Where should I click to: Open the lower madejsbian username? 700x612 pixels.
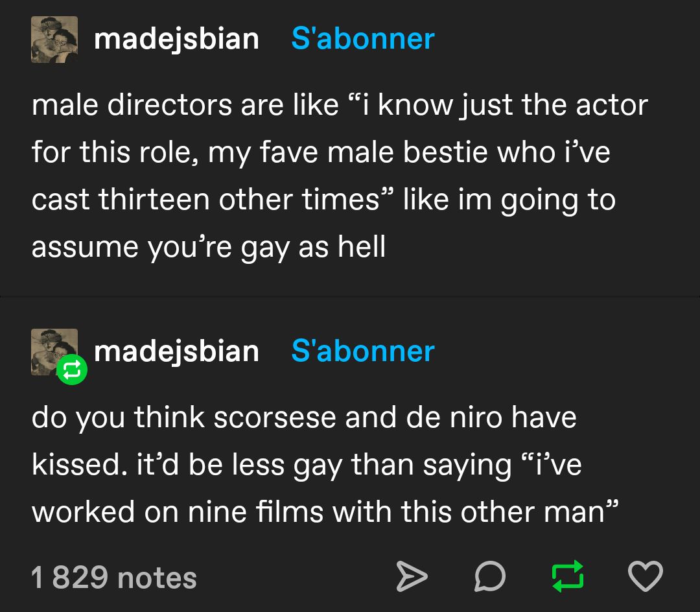click(176, 351)
